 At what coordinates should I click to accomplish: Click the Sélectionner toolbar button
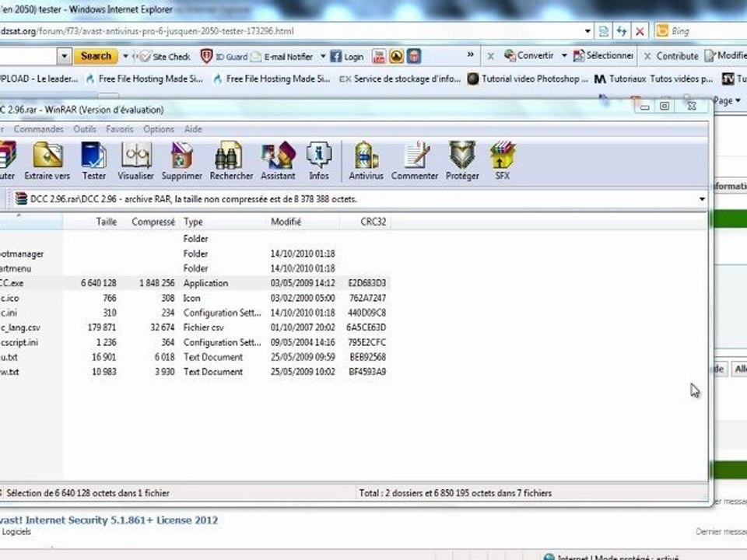tap(603, 56)
